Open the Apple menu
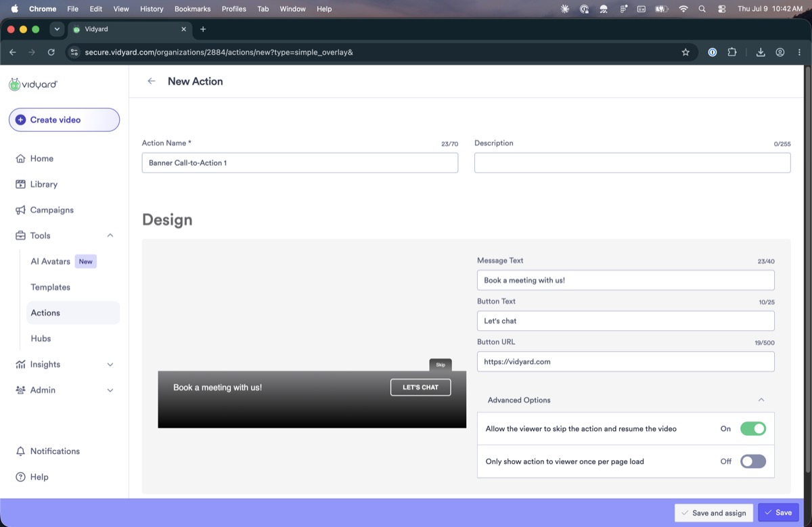 click(x=14, y=9)
